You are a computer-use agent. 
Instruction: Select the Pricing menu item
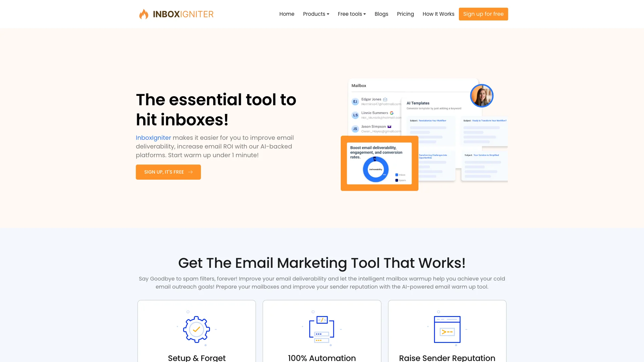(x=405, y=14)
